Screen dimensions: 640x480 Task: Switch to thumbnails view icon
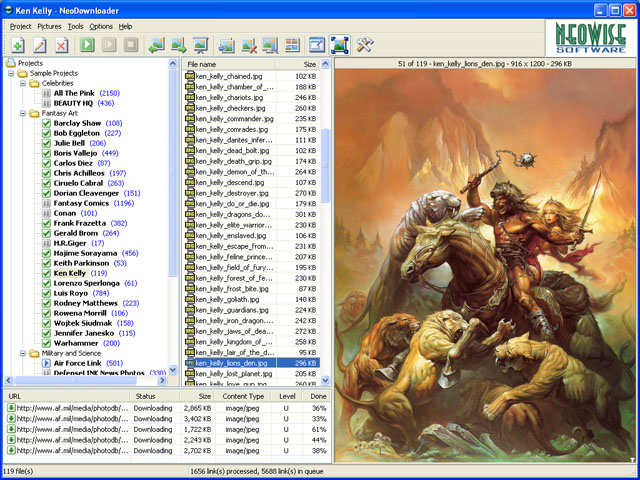tap(292, 45)
